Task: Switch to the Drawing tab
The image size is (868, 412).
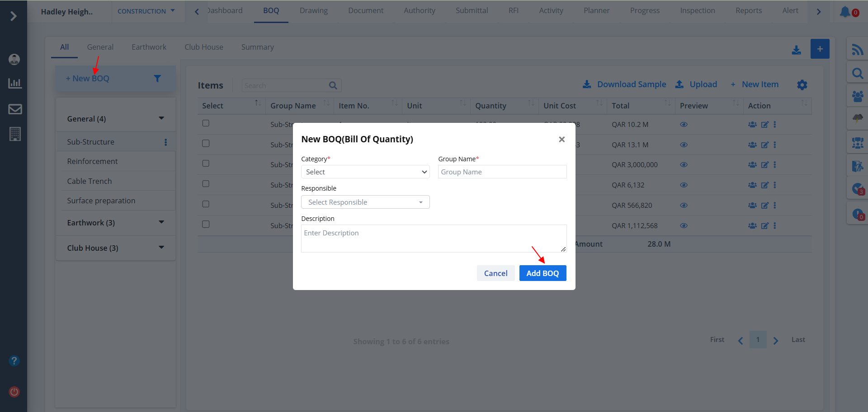Action: (313, 11)
